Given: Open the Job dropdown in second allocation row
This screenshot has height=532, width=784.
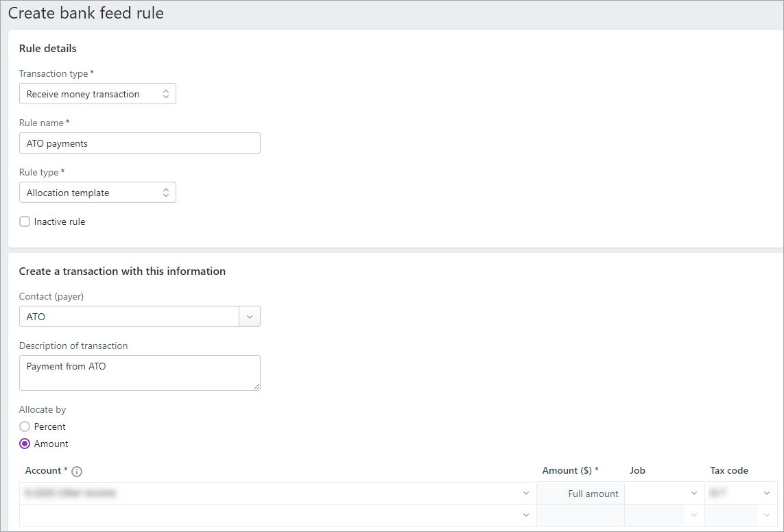Looking at the screenshot, I should 693,514.
